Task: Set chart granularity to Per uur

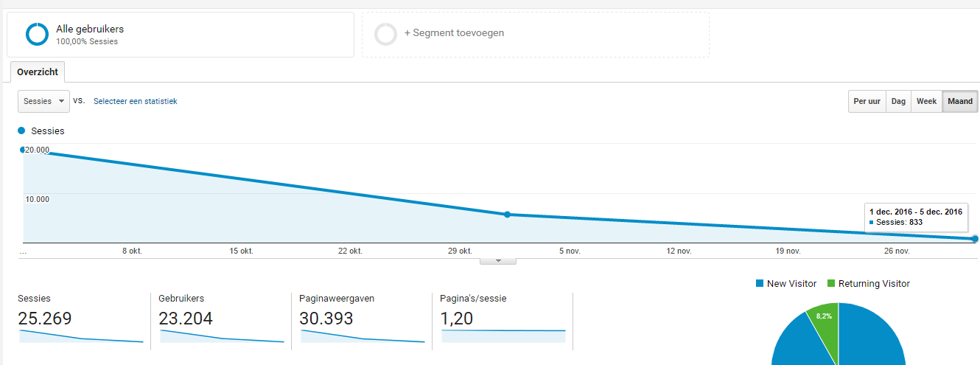Action: pyautogui.click(x=867, y=101)
